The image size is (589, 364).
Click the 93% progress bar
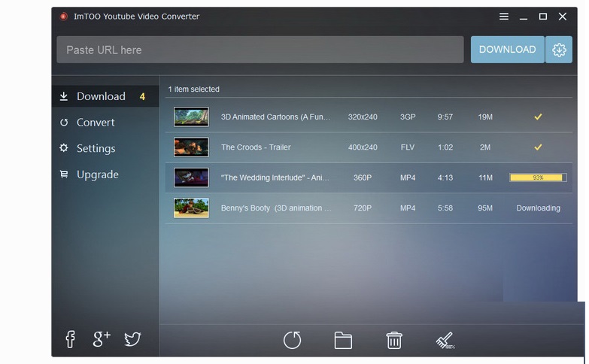click(538, 177)
